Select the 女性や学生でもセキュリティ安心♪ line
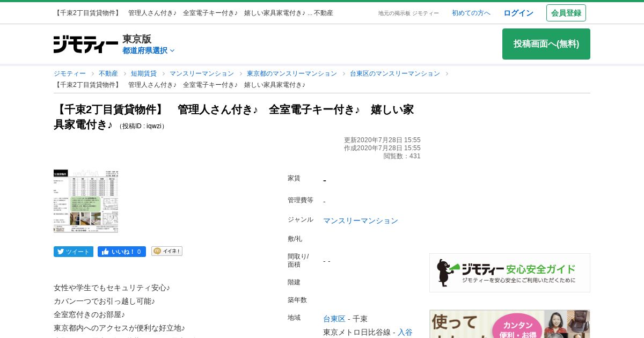This screenshot has height=338, width=644. (112, 288)
